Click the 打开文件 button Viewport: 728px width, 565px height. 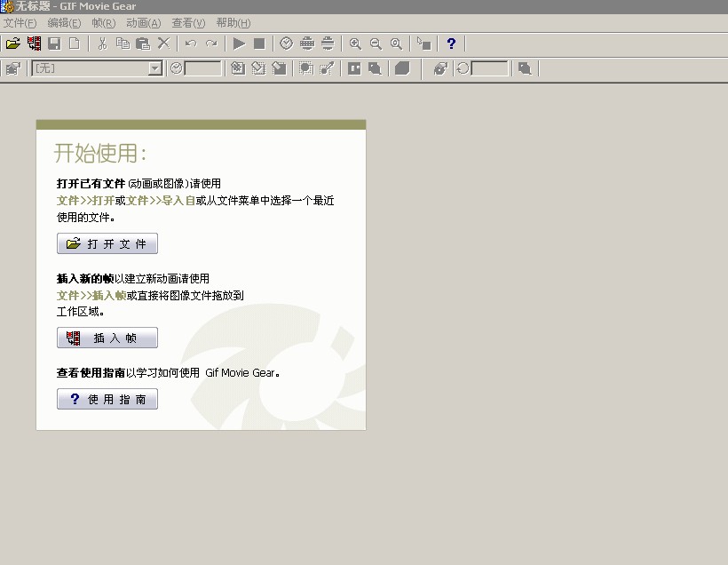tap(107, 243)
